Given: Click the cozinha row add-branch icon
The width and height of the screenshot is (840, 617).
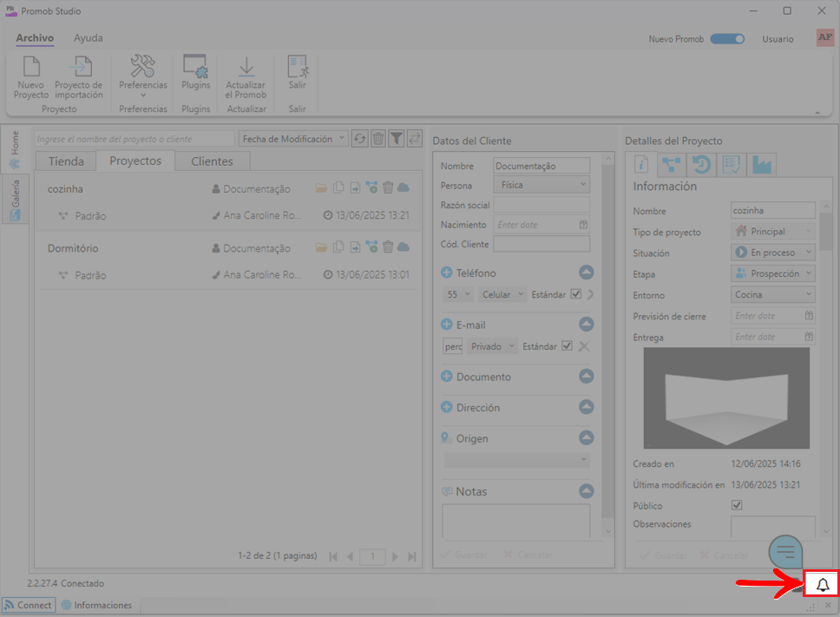Looking at the screenshot, I should (x=371, y=187).
